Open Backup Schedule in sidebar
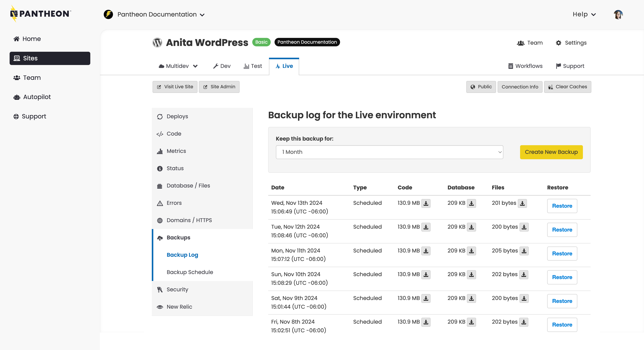This screenshot has height=350, width=644. click(x=190, y=272)
